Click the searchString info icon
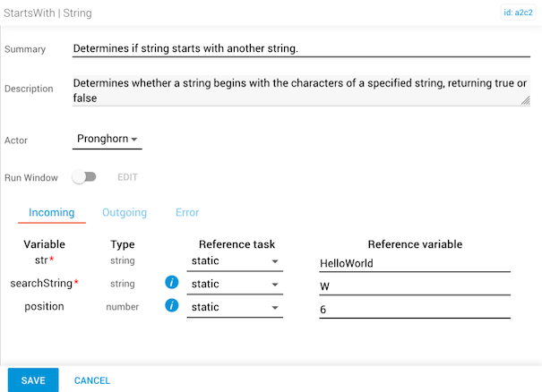 tap(172, 284)
